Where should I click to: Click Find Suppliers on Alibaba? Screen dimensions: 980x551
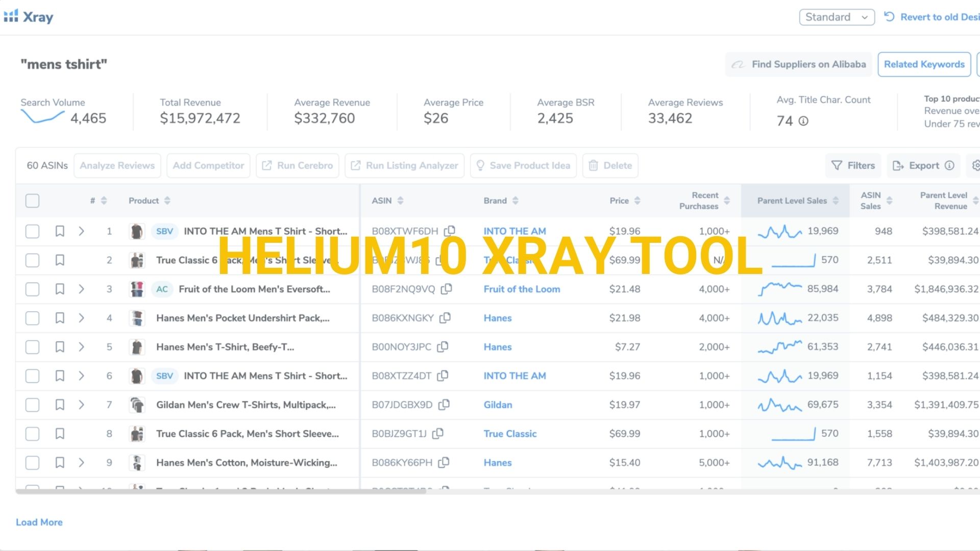(x=798, y=64)
